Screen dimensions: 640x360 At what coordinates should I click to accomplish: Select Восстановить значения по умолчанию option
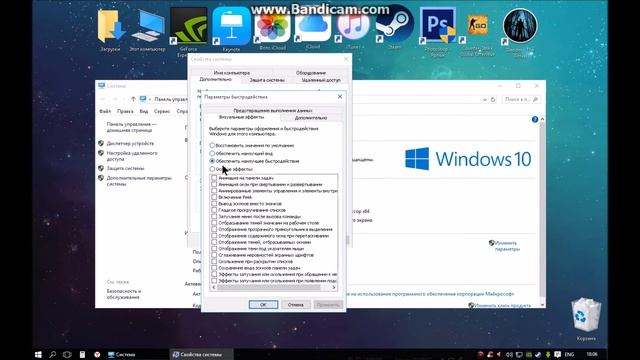(x=252, y=145)
